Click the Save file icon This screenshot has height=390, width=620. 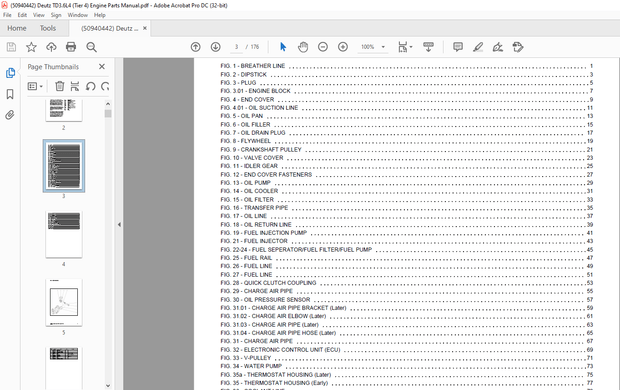click(x=11, y=47)
